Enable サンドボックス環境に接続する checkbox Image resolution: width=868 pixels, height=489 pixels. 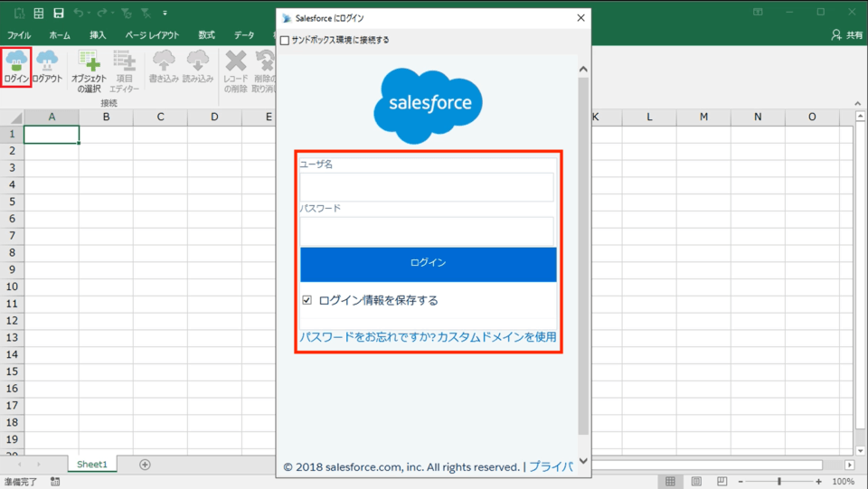286,41
